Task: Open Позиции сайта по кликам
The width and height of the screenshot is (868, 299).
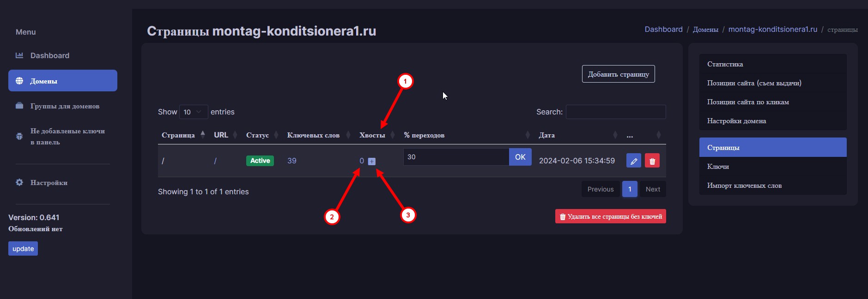Action: click(773, 102)
